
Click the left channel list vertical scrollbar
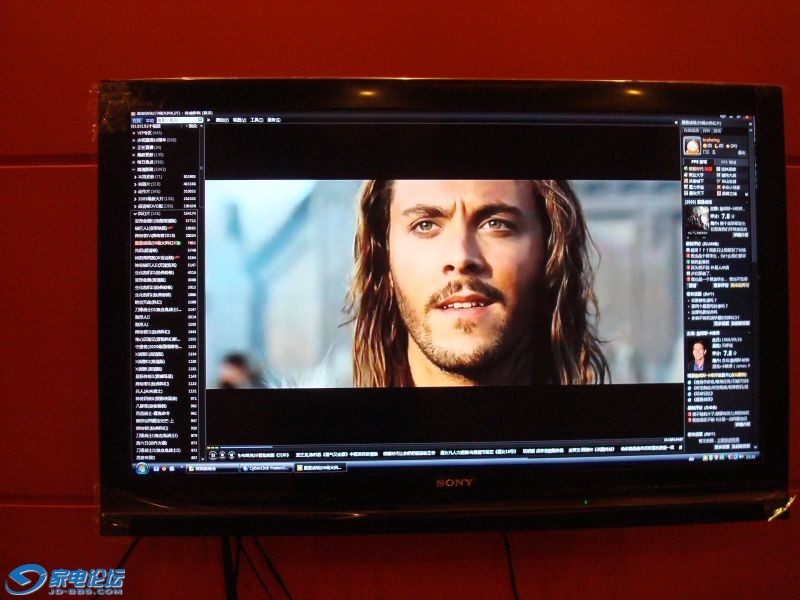pyautogui.click(x=201, y=291)
